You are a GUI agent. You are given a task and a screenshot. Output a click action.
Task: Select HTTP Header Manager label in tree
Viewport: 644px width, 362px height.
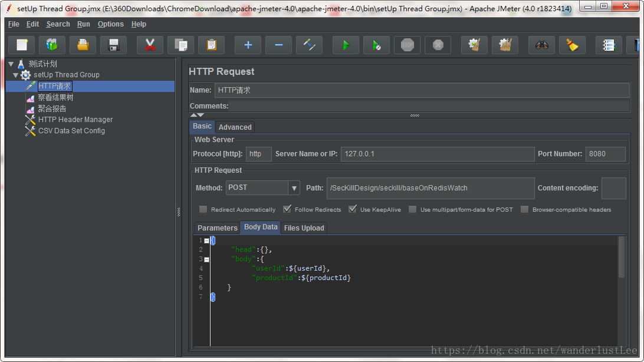pyautogui.click(x=75, y=120)
